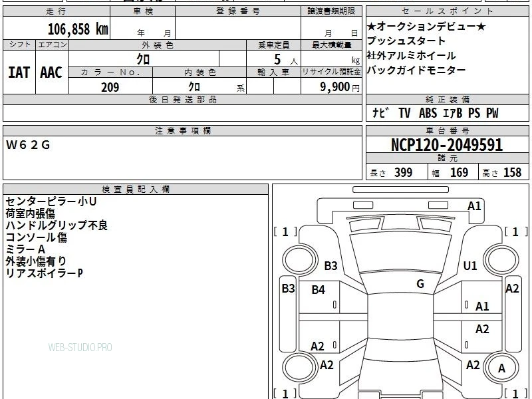The height and width of the screenshot is (399, 532).
Task: Click the 車台番号 header
Action: point(447,130)
